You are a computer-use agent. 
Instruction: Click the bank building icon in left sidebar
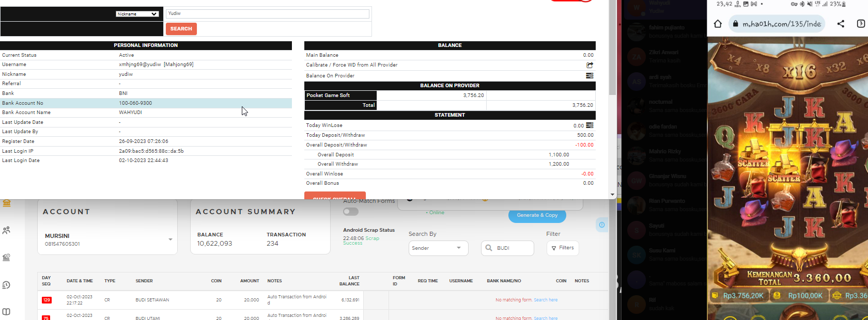point(7,203)
